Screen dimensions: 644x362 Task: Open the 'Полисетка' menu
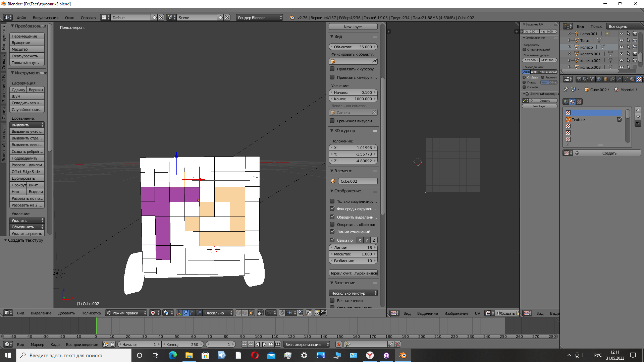coord(91,313)
